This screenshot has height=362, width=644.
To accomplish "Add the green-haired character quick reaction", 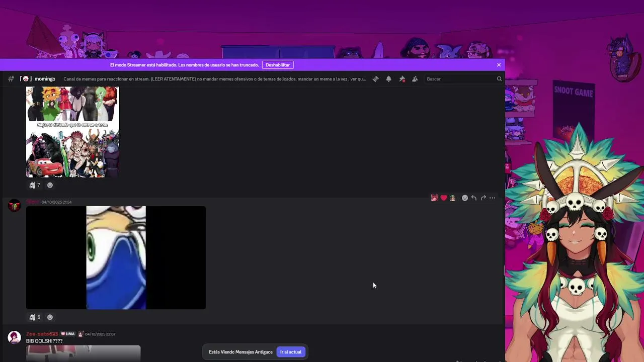I will point(452,198).
